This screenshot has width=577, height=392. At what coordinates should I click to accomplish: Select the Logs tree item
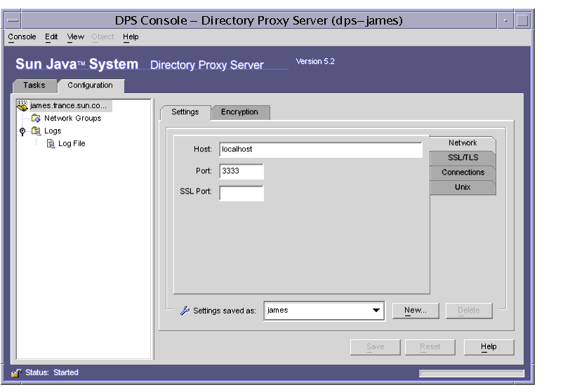(x=53, y=131)
